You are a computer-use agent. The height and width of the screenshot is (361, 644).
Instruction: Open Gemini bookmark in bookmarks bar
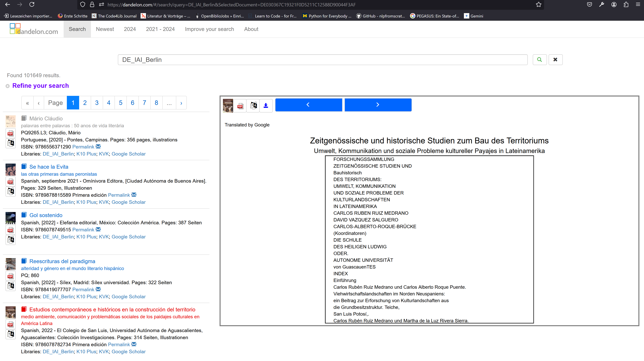pos(473,16)
